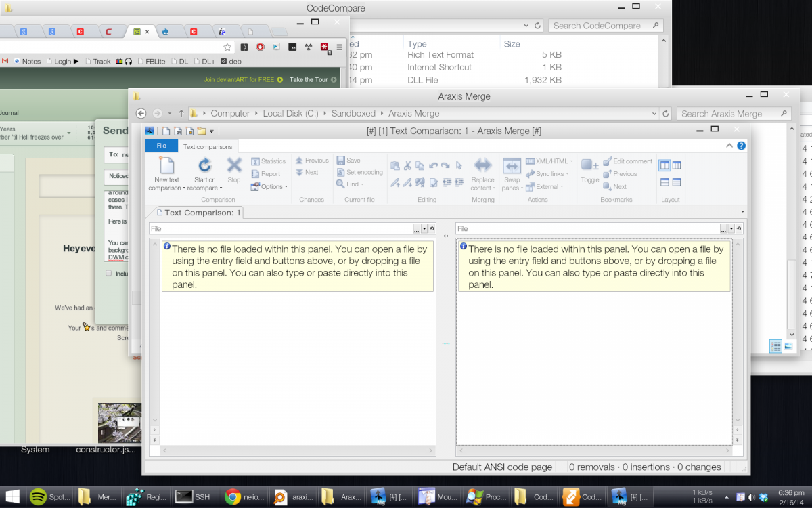Click Set encoding in Current file group

point(360,173)
